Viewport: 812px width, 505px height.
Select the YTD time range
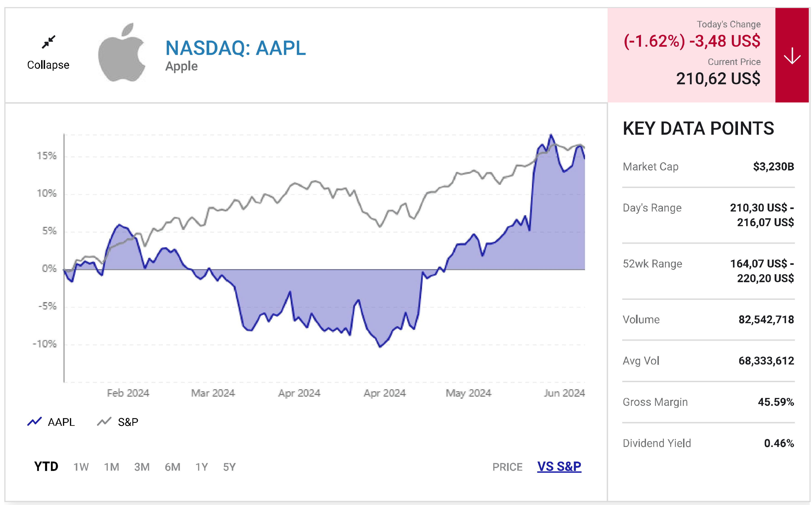pyautogui.click(x=46, y=467)
